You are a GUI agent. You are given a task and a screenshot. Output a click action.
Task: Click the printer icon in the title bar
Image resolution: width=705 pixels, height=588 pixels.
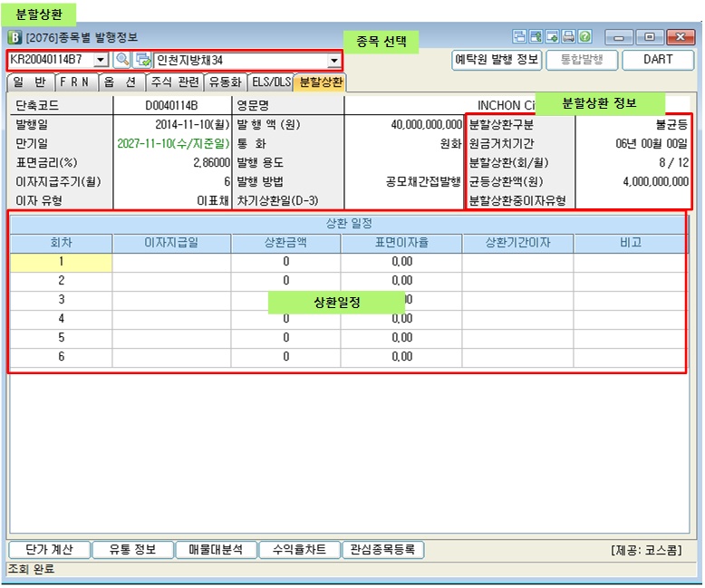(568, 37)
